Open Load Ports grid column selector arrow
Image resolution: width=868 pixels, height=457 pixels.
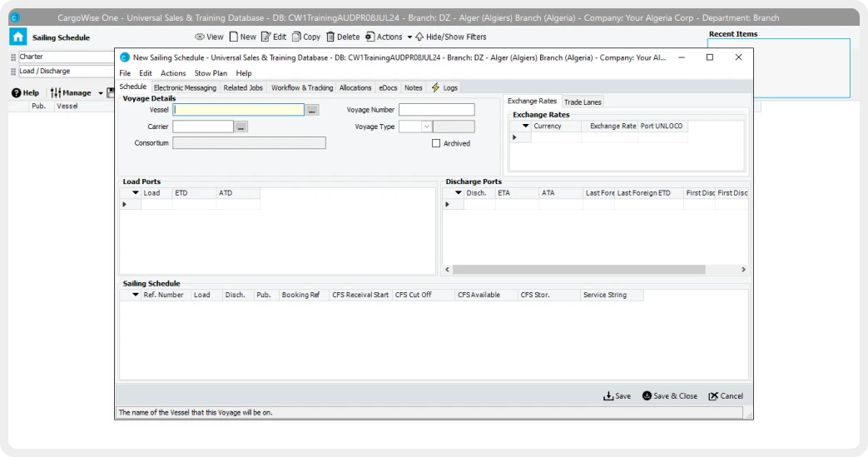click(135, 193)
